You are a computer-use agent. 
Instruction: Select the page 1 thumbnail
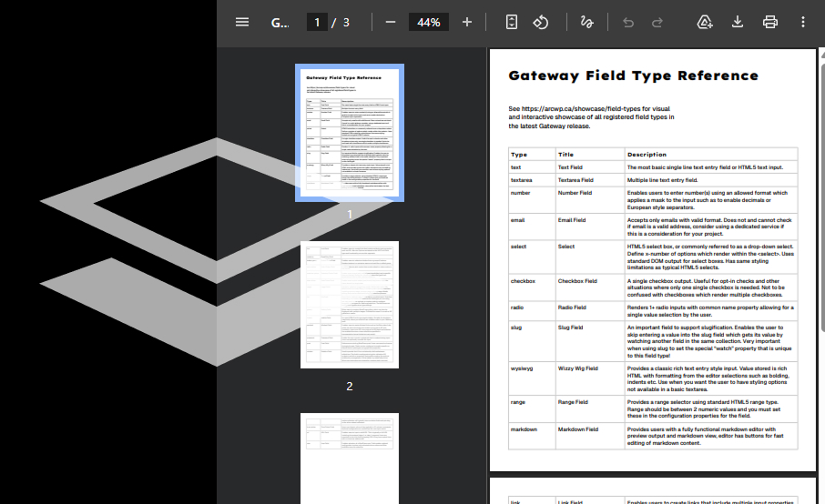click(x=350, y=133)
